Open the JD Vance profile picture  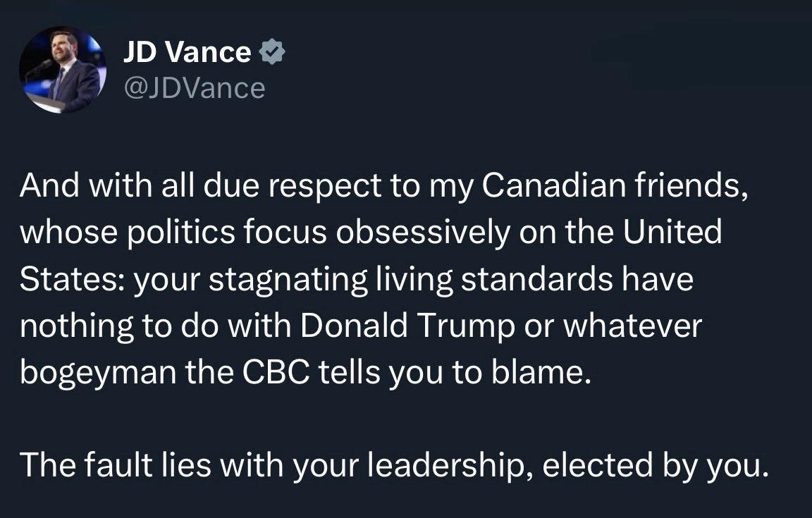pos(62,69)
